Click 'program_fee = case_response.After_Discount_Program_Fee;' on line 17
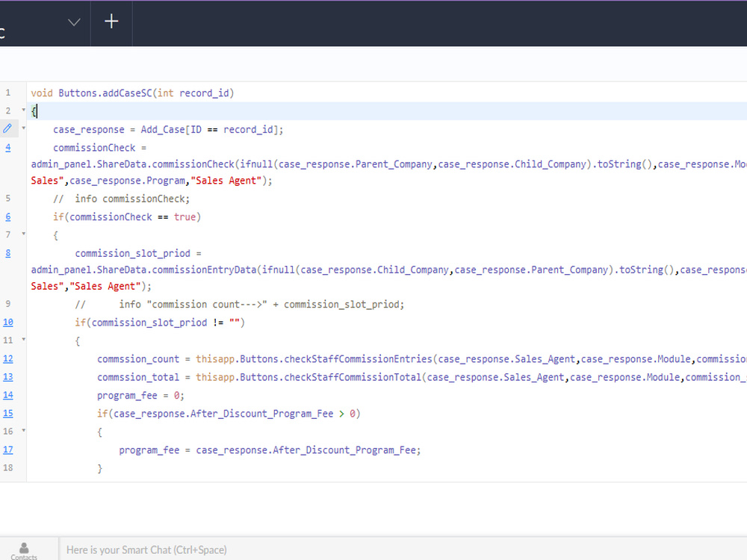Viewport: 747px width, 560px height. pos(270,450)
